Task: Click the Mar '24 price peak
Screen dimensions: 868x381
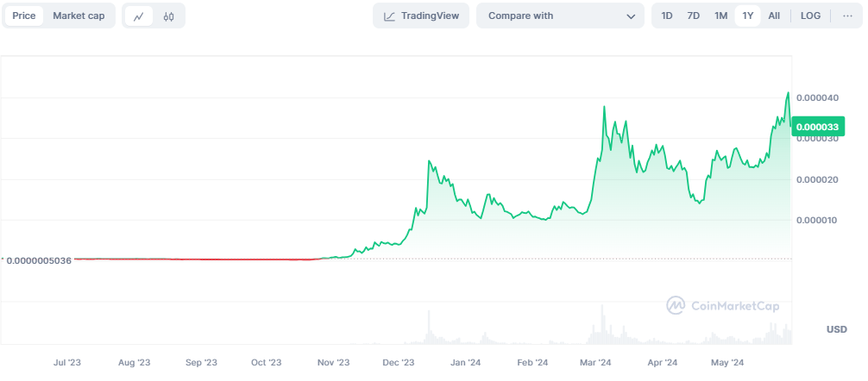Action: (x=604, y=107)
